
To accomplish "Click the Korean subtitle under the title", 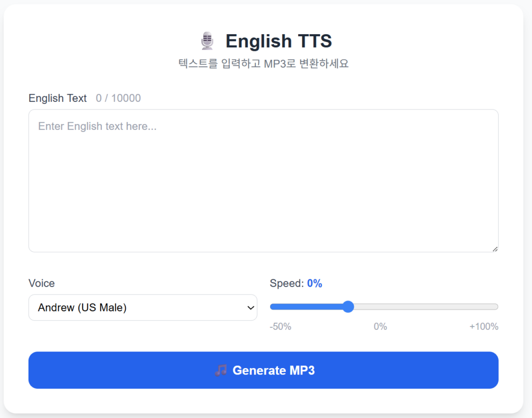I will pyautogui.click(x=263, y=64).
